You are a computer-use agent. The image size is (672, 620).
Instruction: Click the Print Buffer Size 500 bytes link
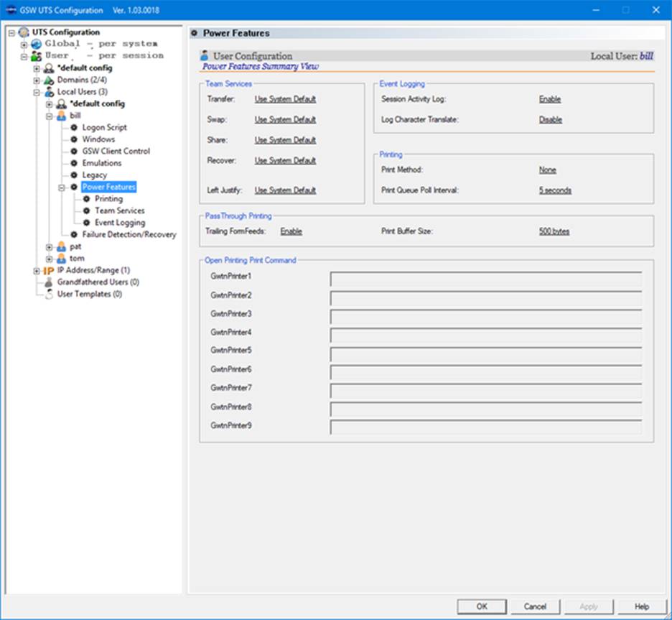tap(554, 231)
